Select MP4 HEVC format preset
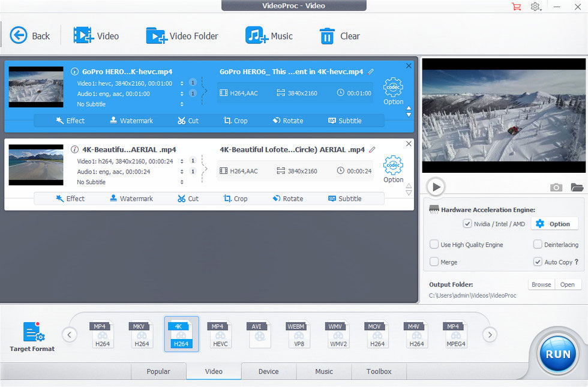The height and width of the screenshot is (387, 588). [220, 335]
